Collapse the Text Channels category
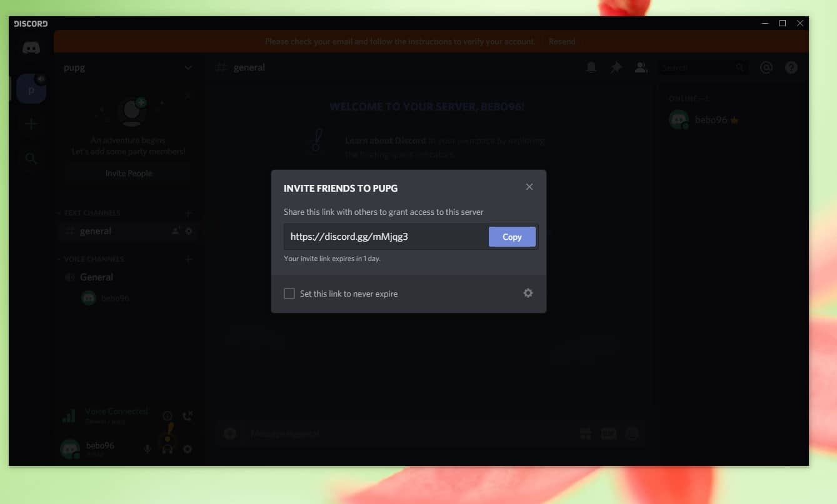The height and width of the screenshot is (504, 837). pos(92,213)
